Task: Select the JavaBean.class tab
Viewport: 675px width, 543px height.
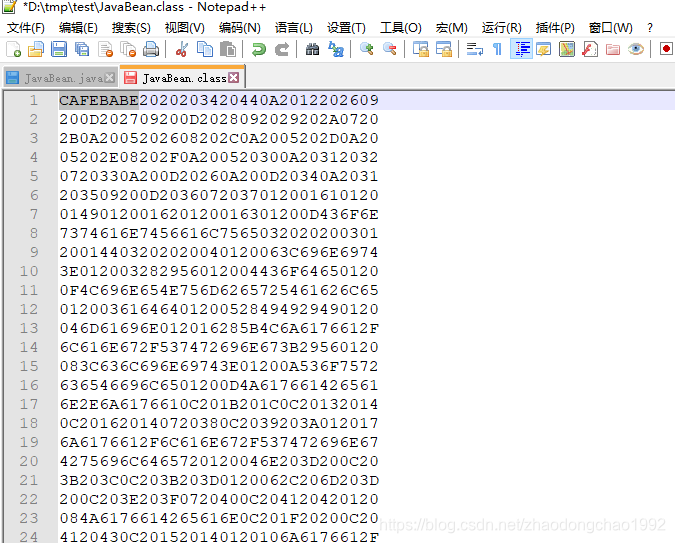Action: (184, 78)
